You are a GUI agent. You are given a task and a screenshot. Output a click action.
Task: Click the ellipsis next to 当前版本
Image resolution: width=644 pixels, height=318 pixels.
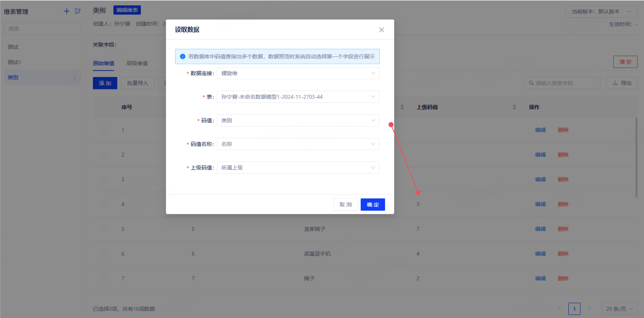pos(629,11)
